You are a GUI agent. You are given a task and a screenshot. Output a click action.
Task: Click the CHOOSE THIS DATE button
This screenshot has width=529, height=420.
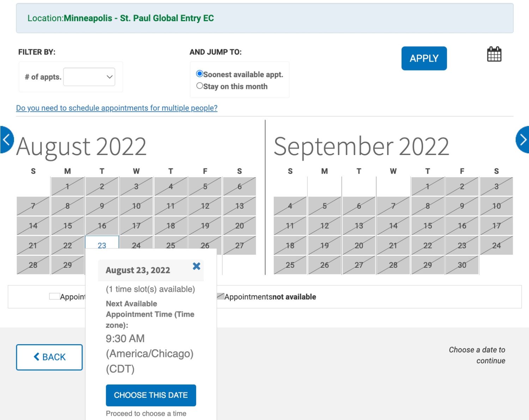click(151, 395)
